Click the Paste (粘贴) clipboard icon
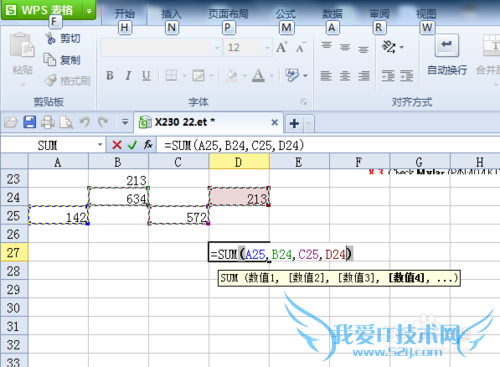Image resolution: width=500 pixels, height=367 pixels. click(x=22, y=45)
